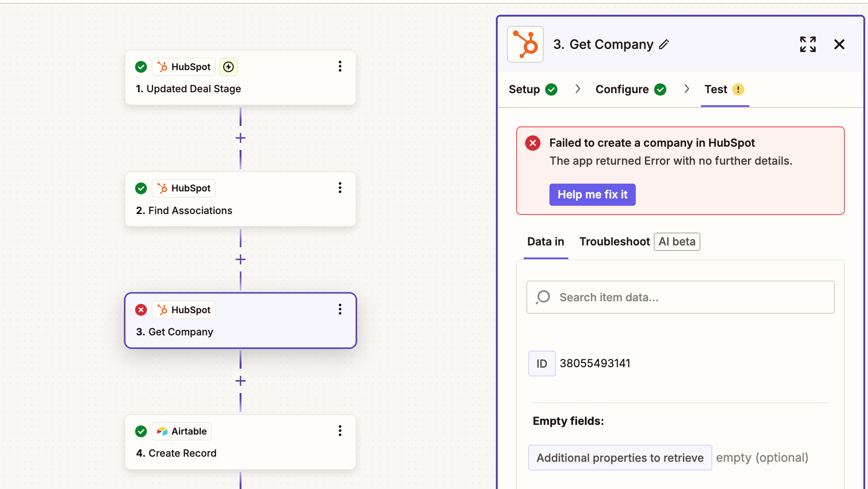The image size is (868, 489).
Task: Click the green check next to Setup
Action: point(551,89)
